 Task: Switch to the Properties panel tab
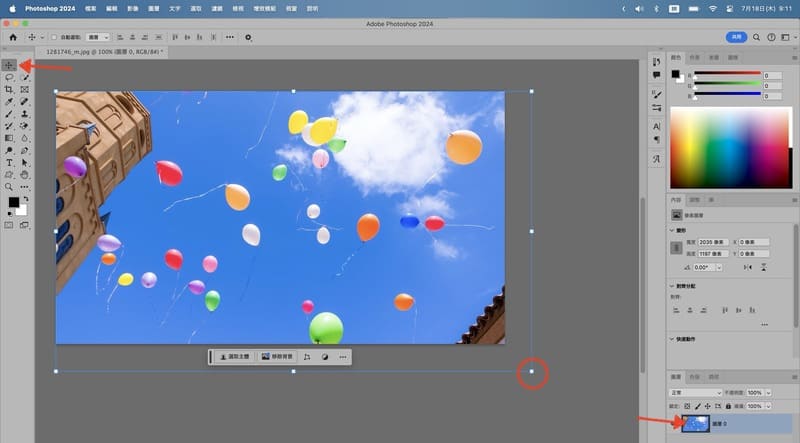[676, 200]
